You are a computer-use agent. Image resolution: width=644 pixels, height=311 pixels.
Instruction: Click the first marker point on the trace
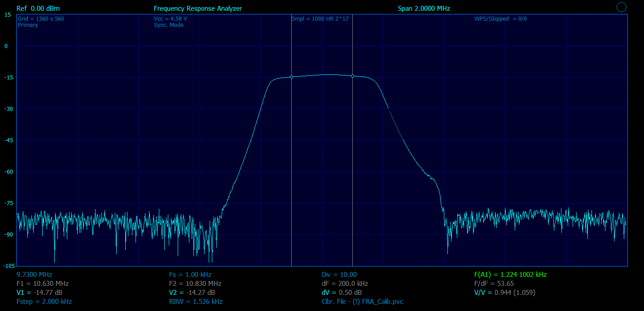coord(291,77)
